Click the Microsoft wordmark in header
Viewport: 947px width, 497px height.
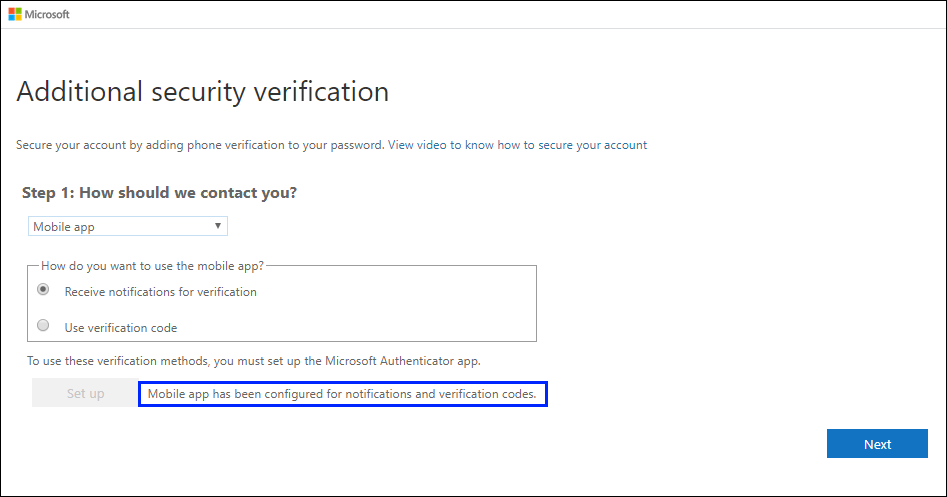click(47, 14)
